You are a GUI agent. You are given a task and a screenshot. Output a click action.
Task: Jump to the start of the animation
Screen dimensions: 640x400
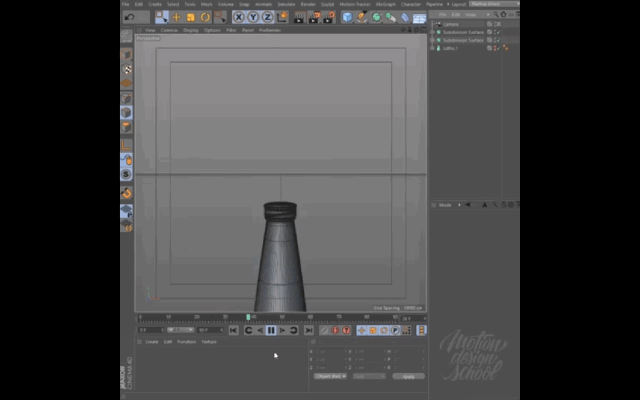point(234,330)
